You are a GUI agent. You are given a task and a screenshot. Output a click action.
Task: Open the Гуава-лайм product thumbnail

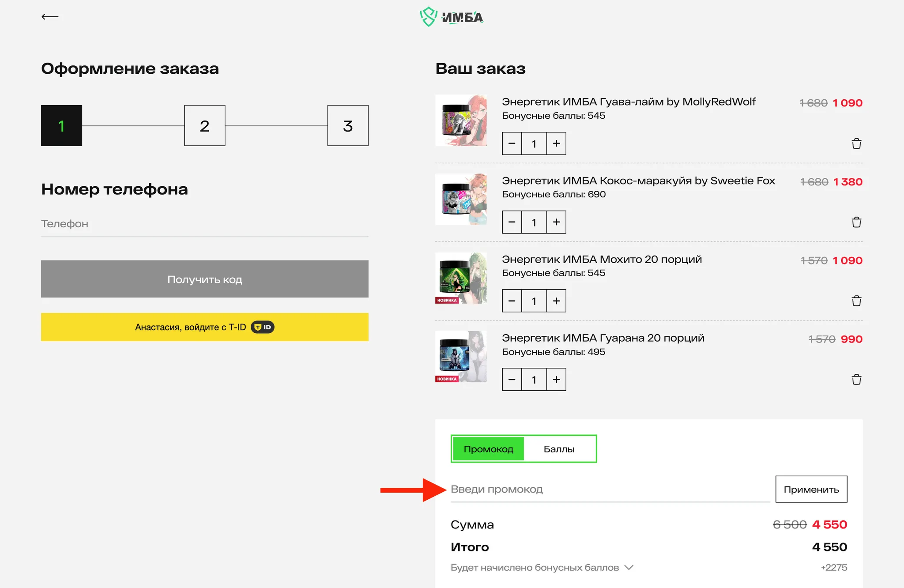[x=461, y=120]
